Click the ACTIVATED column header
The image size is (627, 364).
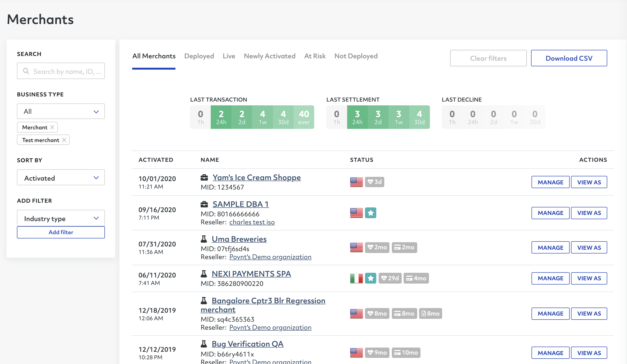(x=156, y=160)
